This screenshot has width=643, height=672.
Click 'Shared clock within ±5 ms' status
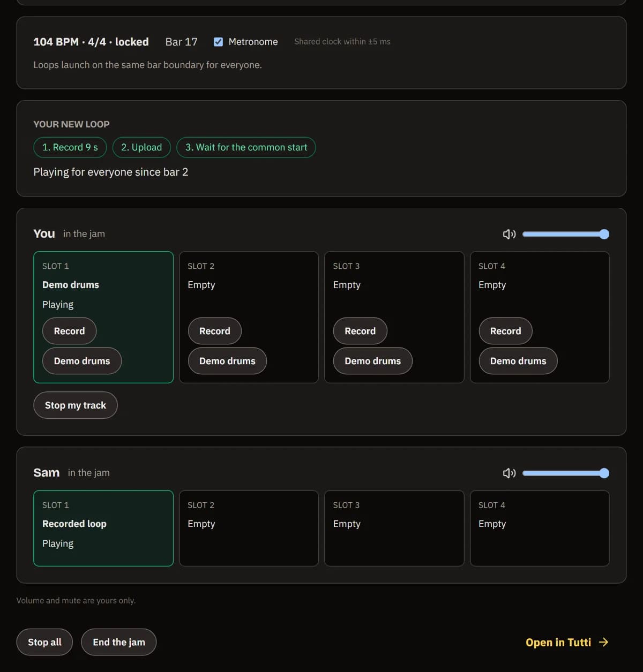(x=342, y=42)
